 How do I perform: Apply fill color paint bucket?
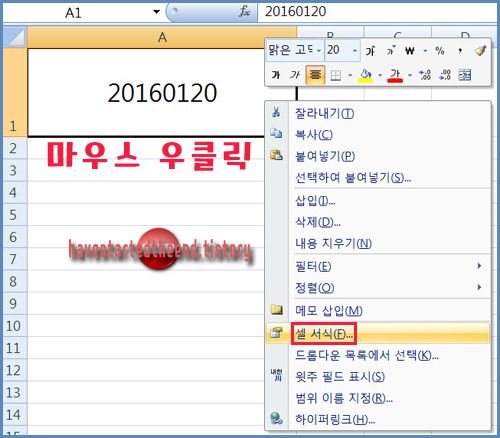(365, 75)
